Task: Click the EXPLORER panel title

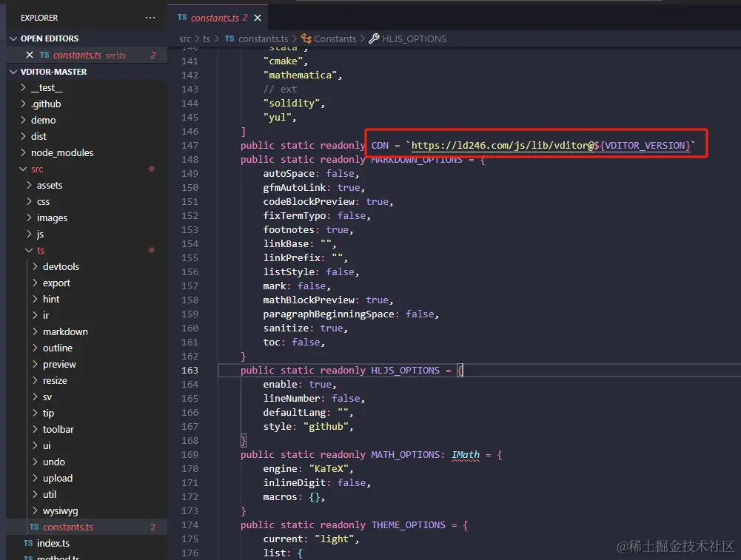Action: 39,18
